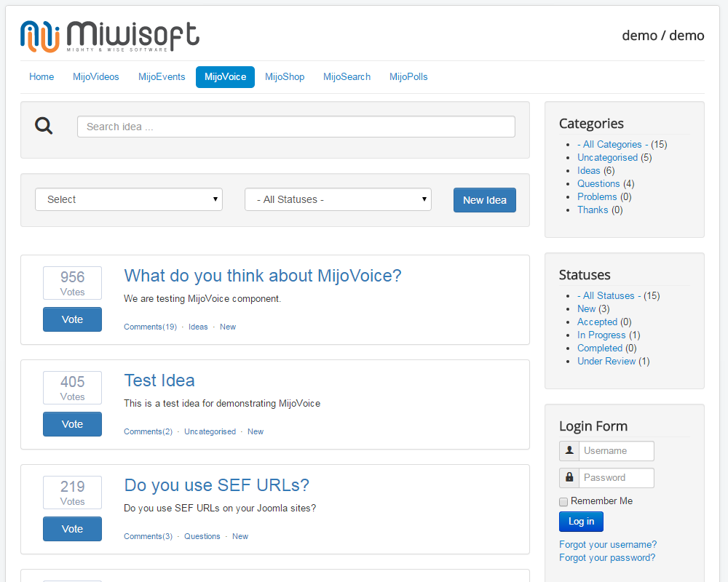Filter by In Progress status
728x582 pixels.
coord(601,335)
